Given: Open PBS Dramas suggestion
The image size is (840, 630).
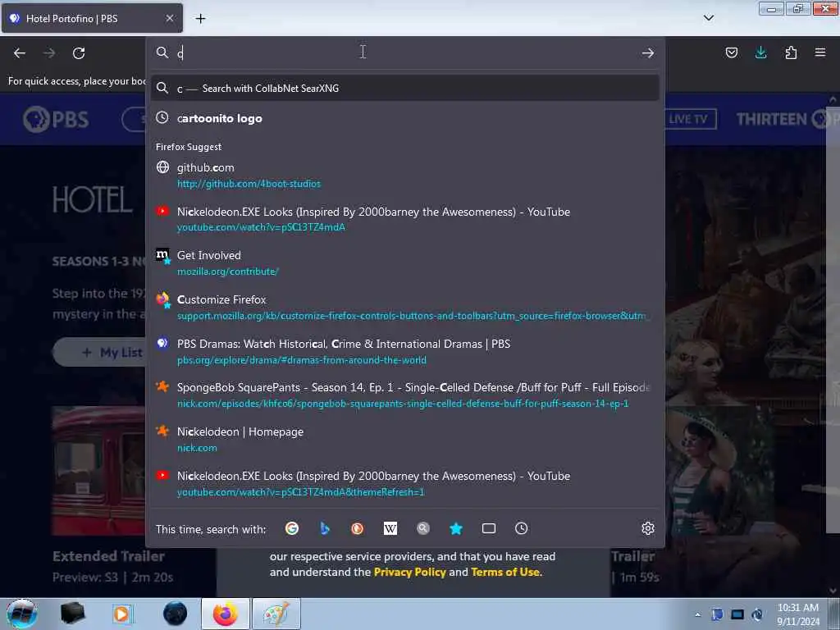Looking at the screenshot, I should tap(404, 351).
